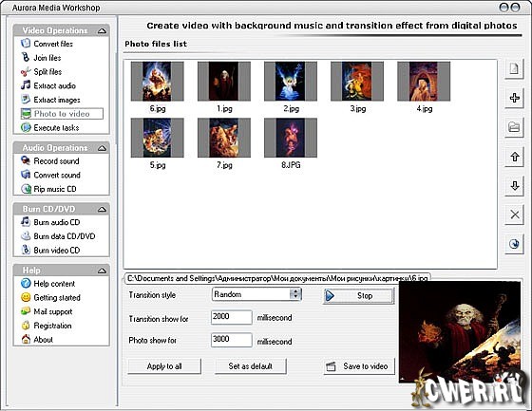Open About item
This screenshot has height=411, width=532.
pos(37,340)
